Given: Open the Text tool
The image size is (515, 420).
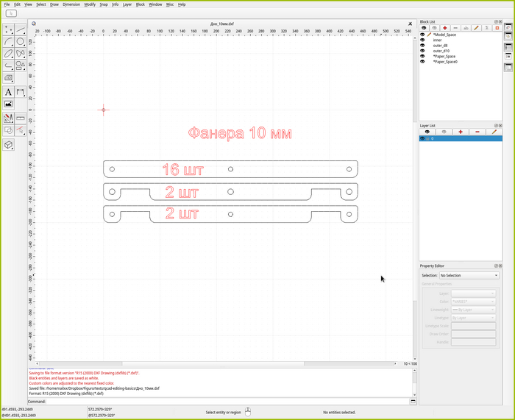Looking at the screenshot, I should tap(8, 92).
